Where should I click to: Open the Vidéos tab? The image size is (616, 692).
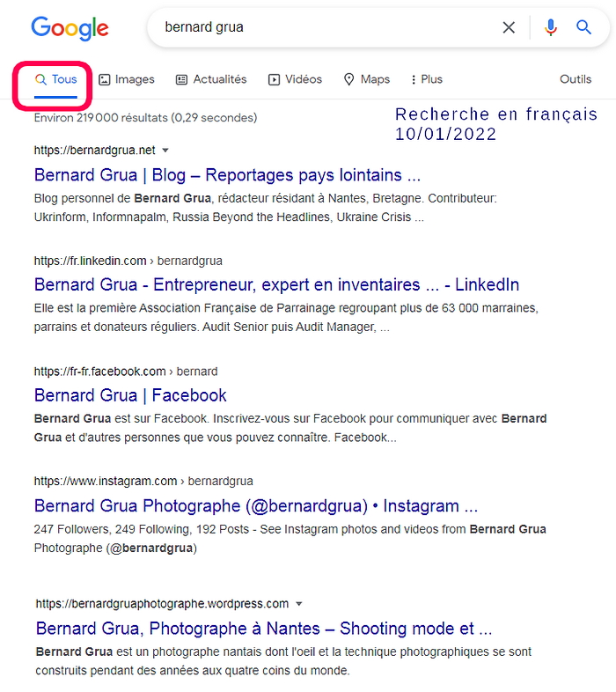[x=295, y=79]
